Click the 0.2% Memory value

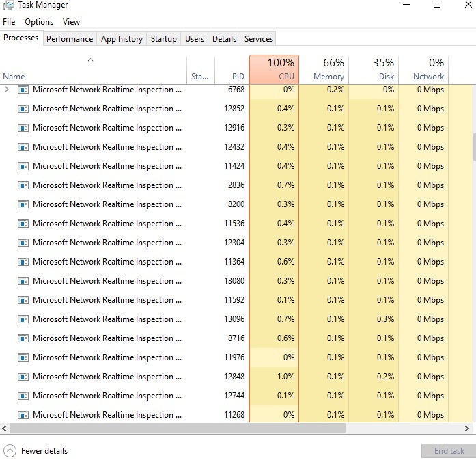click(335, 90)
